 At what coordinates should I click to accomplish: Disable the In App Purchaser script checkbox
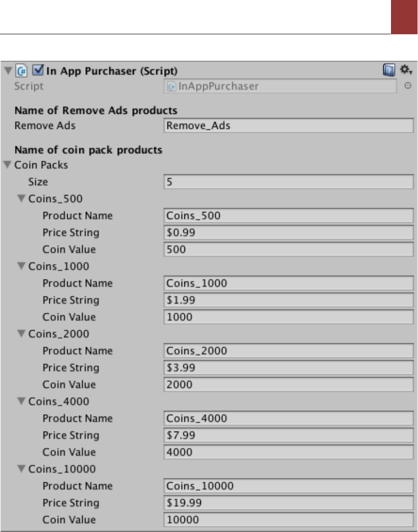[37, 71]
